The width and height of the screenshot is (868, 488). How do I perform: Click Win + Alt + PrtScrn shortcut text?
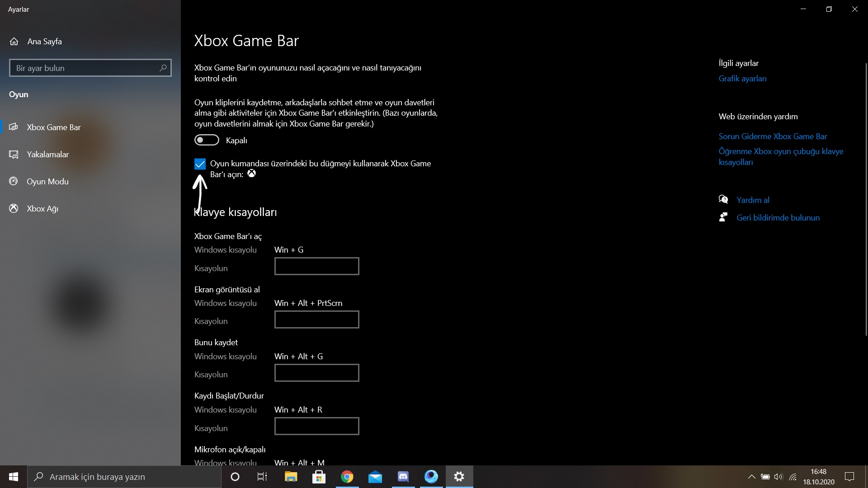pyautogui.click(x=308, y=303)
